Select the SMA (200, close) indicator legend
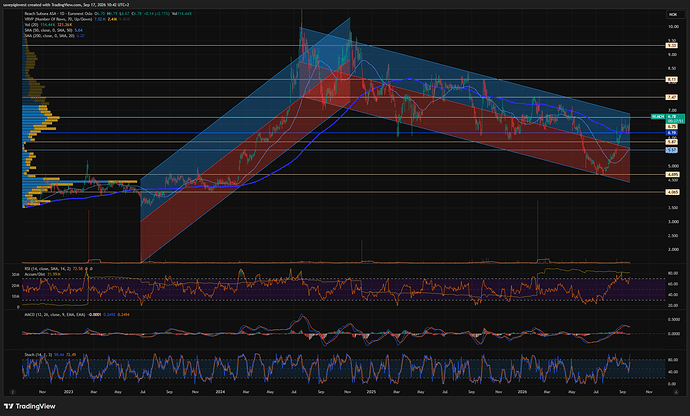 (x=49, y=36)
